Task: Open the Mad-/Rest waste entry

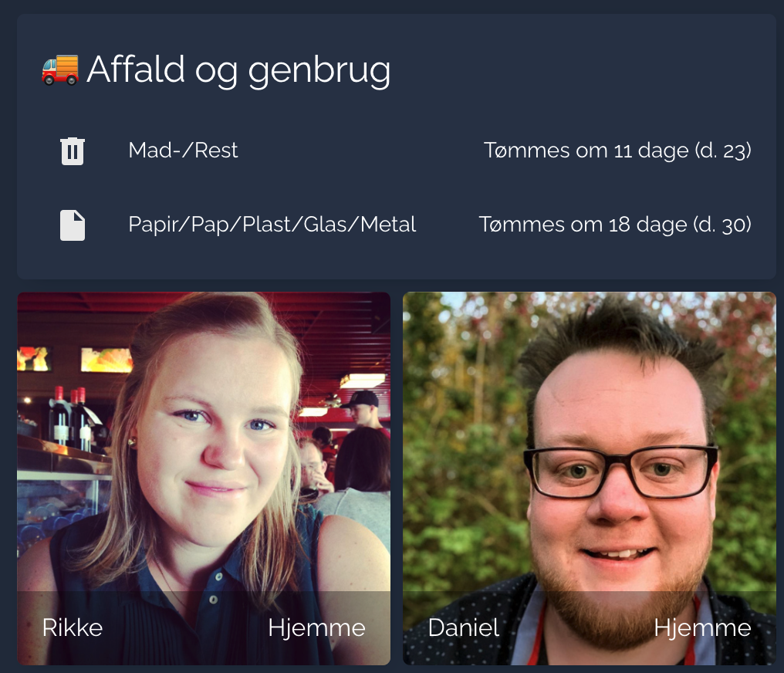Action: click(397, 150)
